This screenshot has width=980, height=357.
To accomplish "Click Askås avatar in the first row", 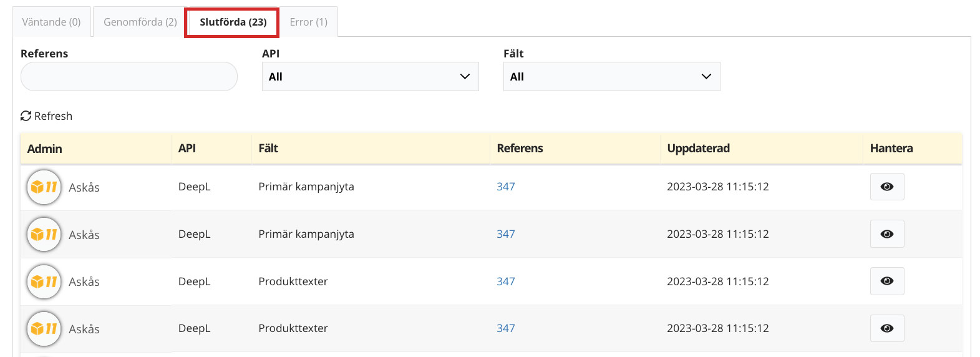I will [x=44, y=187].
